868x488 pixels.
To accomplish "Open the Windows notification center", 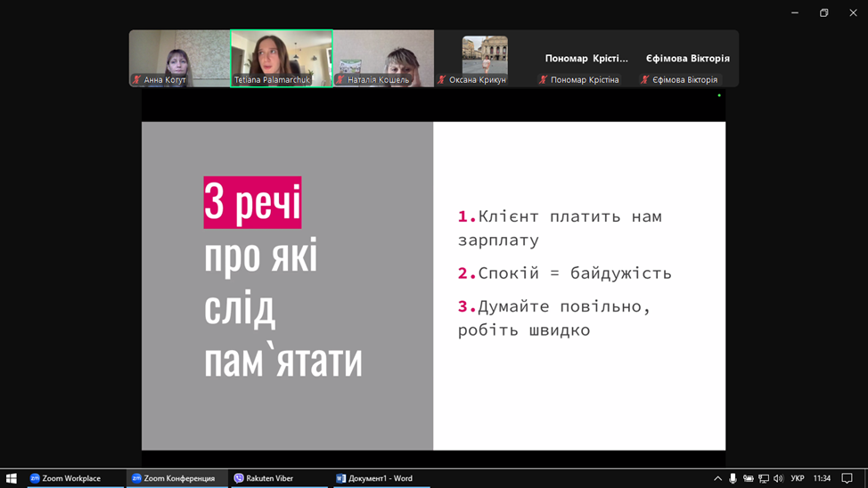I will tap(847, 478).
